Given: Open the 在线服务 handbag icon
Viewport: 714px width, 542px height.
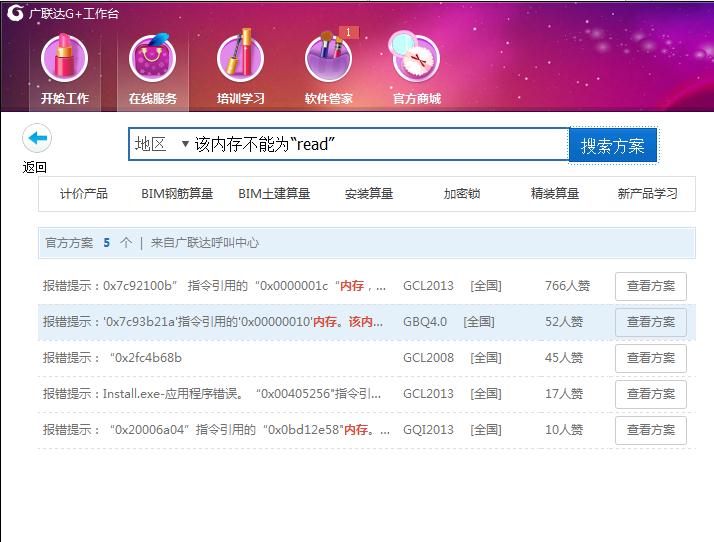Looking at the screenshot, I should coord(153,59).
